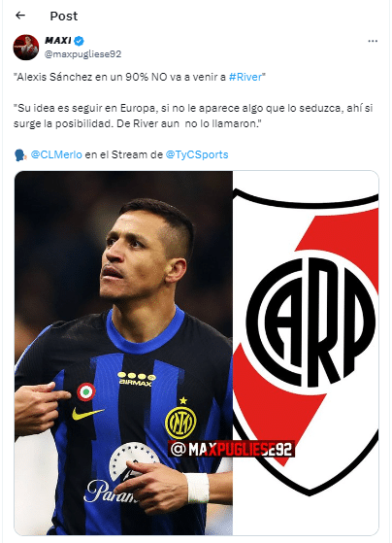Image resolution: width=392 pixels, height=543 pixels.
Task: Click the quote about seguir en Europa
Action: click(x=193, y=116)
